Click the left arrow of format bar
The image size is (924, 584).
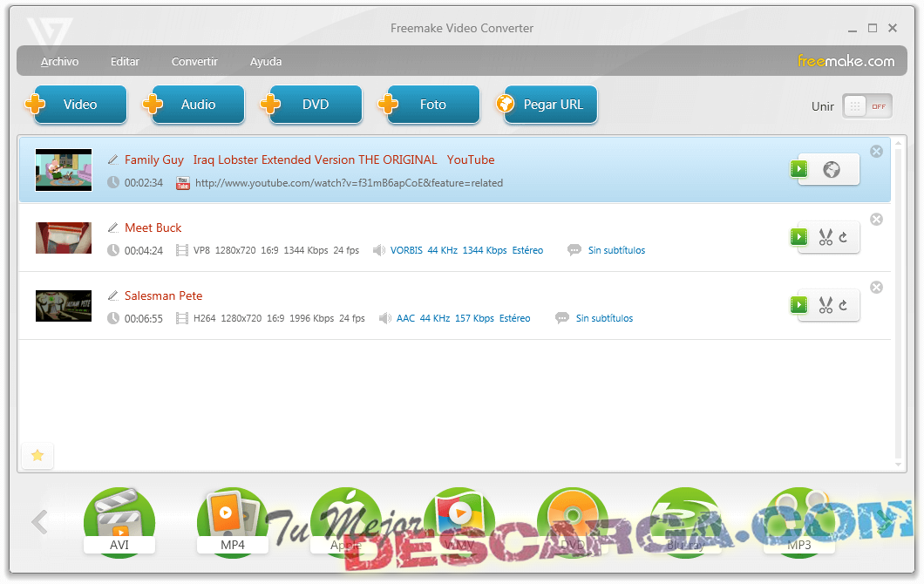[x=39, y=521]
